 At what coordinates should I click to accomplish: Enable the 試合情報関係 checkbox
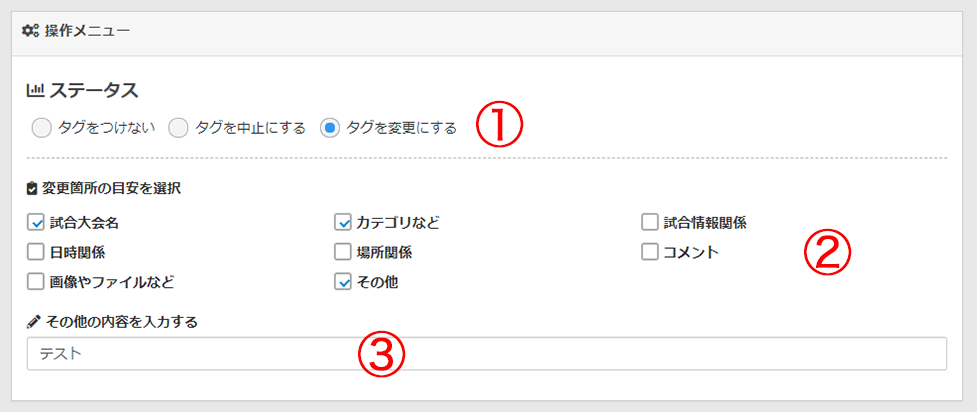[x=650, y=222]
